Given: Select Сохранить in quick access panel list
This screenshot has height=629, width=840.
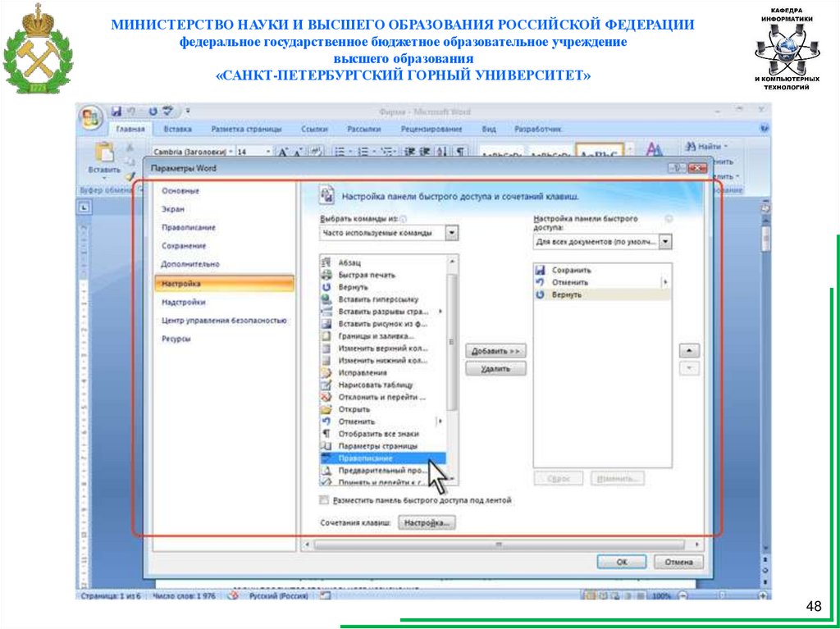Looking at the screenshot, I should click(x=602, y=271).
